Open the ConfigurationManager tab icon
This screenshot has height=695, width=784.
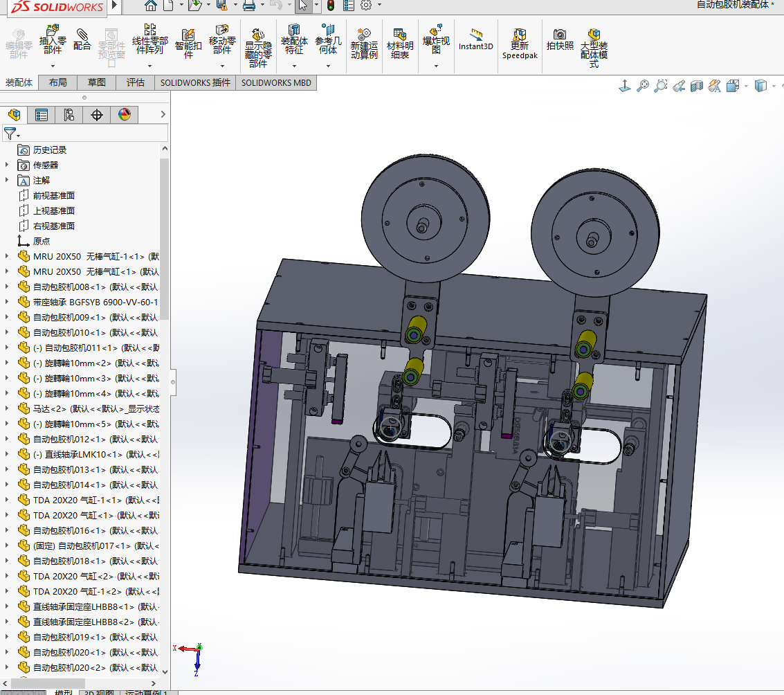click(69, 115)
